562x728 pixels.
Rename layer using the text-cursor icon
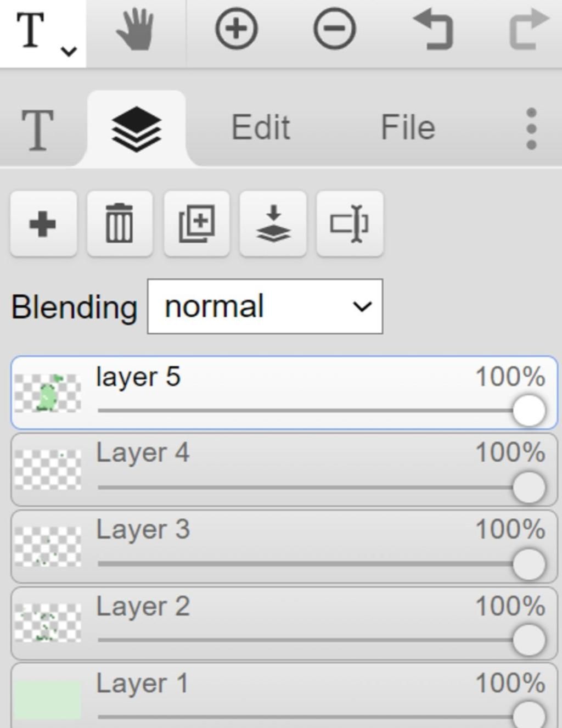[x=350, y=223]
